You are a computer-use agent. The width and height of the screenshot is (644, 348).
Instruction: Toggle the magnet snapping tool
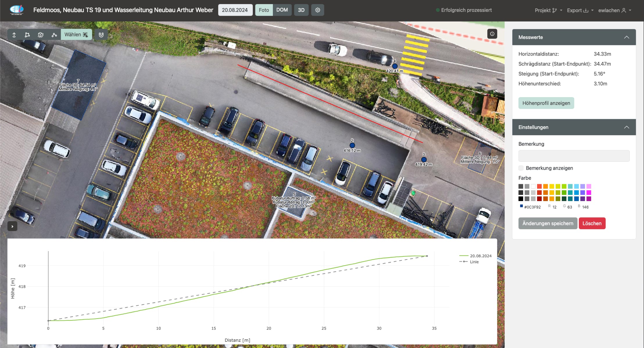(101, 35)
